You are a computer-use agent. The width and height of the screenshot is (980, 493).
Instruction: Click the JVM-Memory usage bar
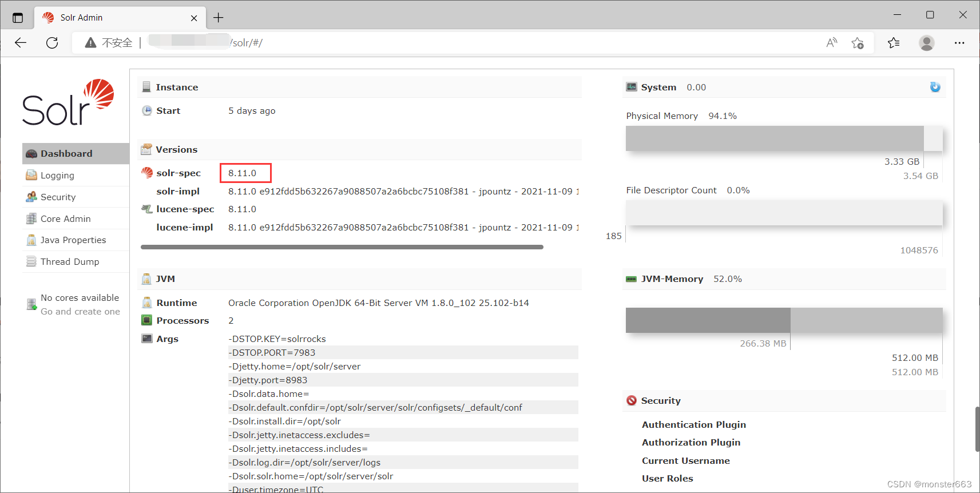(784, 320)
